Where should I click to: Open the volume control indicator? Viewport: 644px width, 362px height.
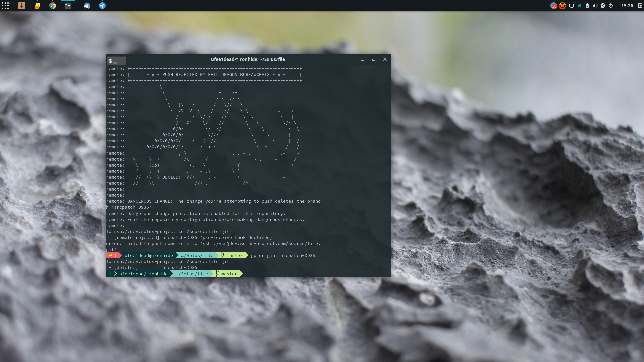click(x=595, y=6)
